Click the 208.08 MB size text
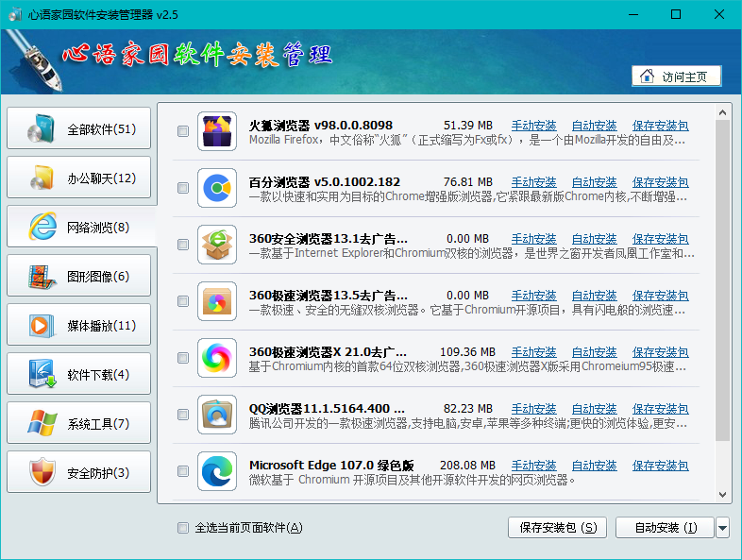This screenshot has width=742, height=560. click(x=467, y=466)
